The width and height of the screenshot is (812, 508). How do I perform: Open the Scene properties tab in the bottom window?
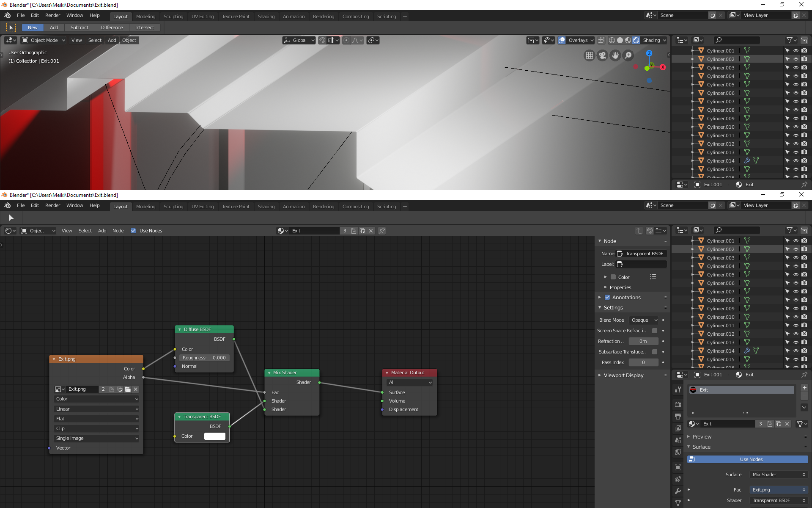pyautogui.click(x=678, y=440)
